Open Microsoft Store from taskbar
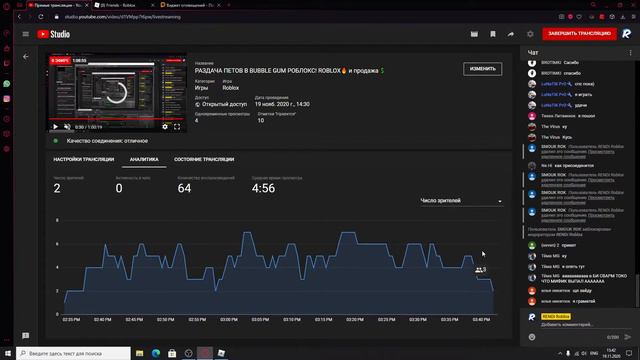 (x=172, y=353)
